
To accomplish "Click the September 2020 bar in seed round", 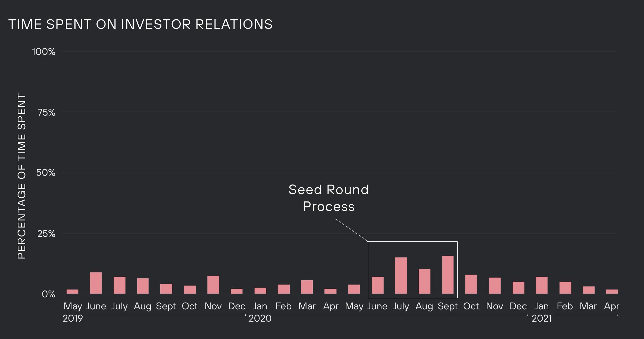I will pyautogui.click(x=448, y=275).
